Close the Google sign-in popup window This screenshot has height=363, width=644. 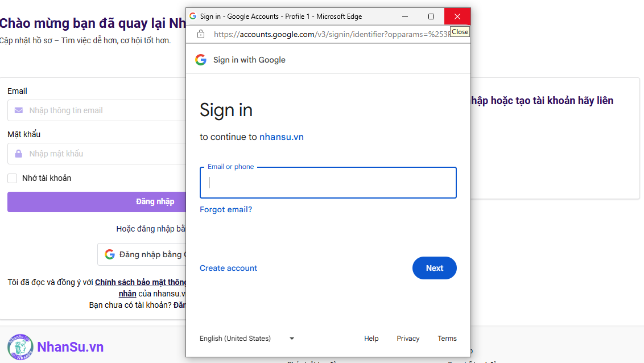[457, 16]
